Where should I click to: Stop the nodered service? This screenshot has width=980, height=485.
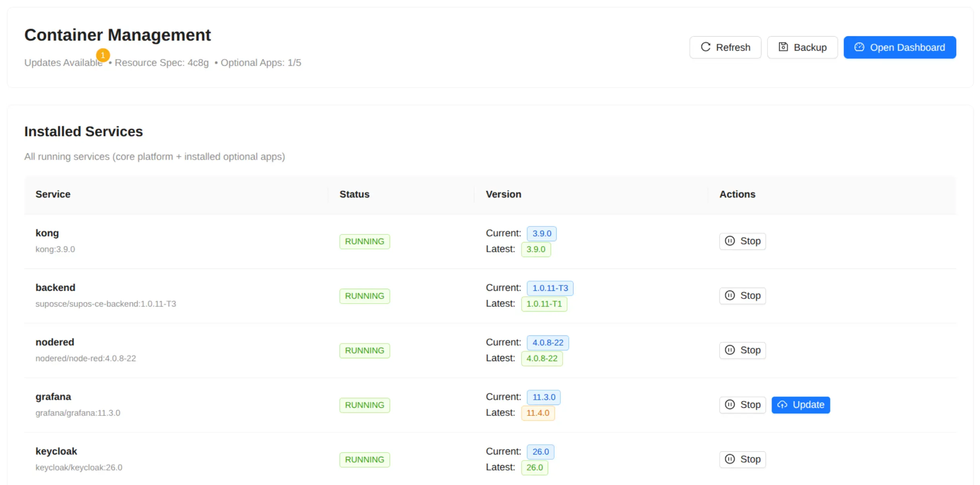[742, 350]
